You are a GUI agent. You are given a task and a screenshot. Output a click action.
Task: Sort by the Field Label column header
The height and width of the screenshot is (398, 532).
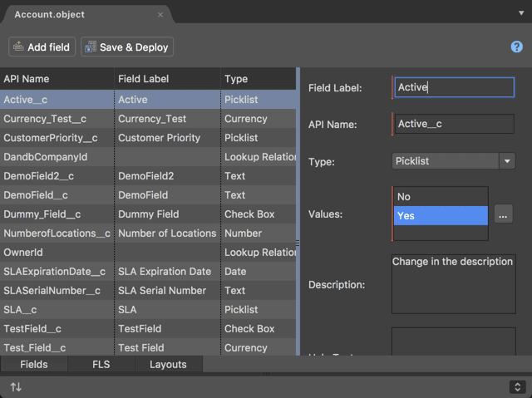coord(168,79)
